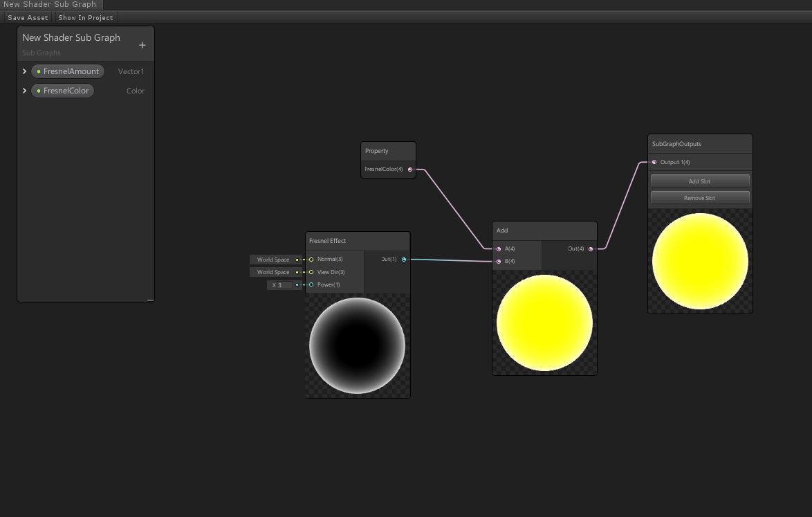This screenshot has height=517, width=812.
Task: Click the Remove Slot button
Action: point(699,198)
